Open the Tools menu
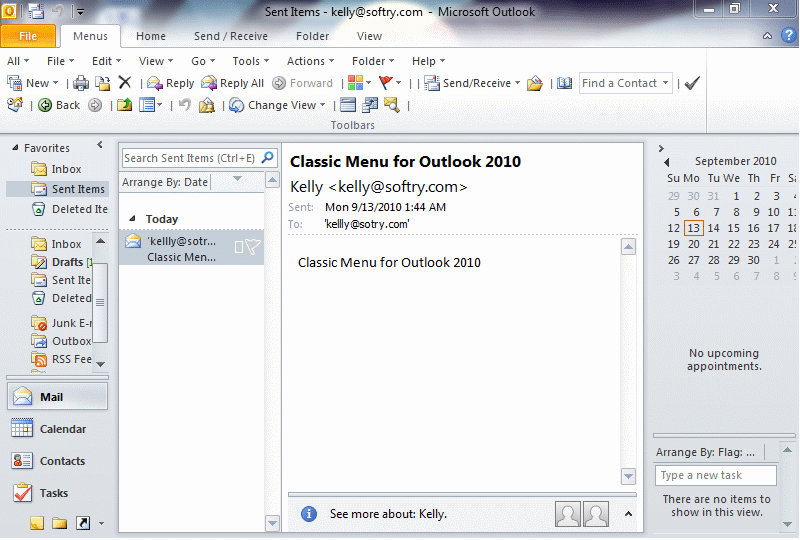 coord(251,61)
